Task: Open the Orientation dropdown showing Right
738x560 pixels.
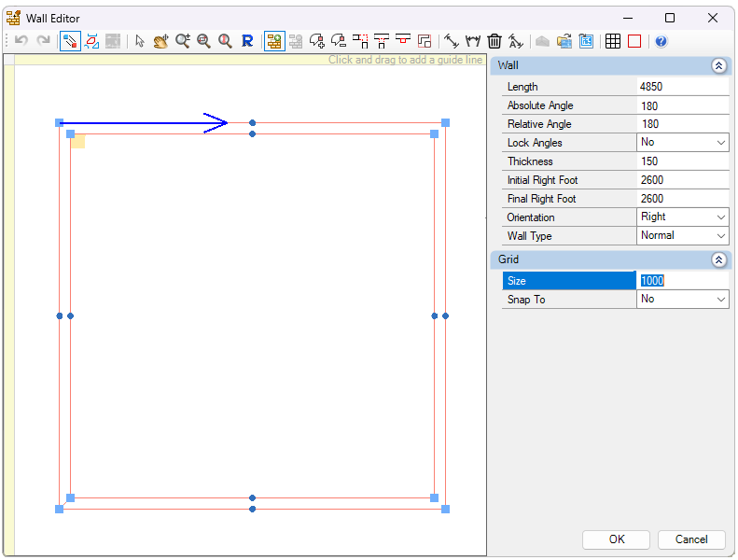Action: (x=682, y=217)
